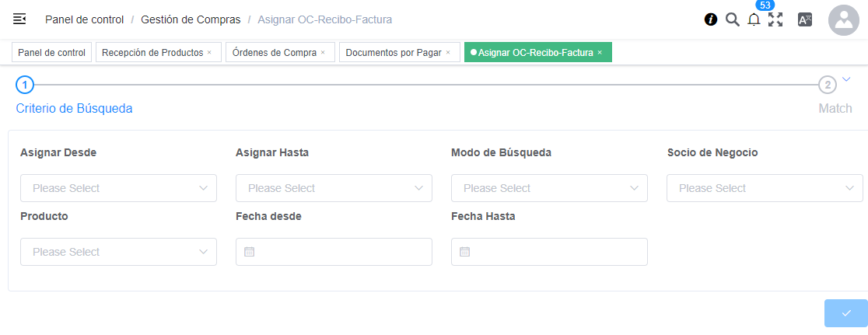Image resolution: width=868 pixels, height=335 pixels.
Task: Expand the Modo de Búsqueda dropdown
Action: 549,188
